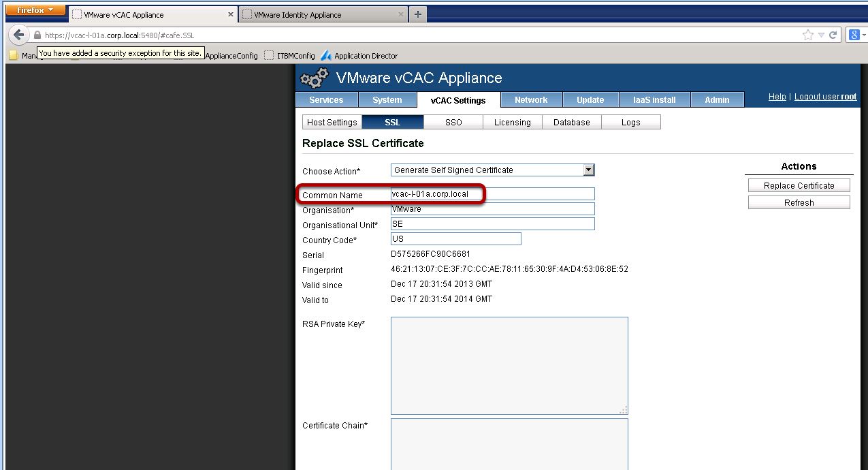Click the Certificate Chain text area
868x470 pixels.
(x=509, y=444)
